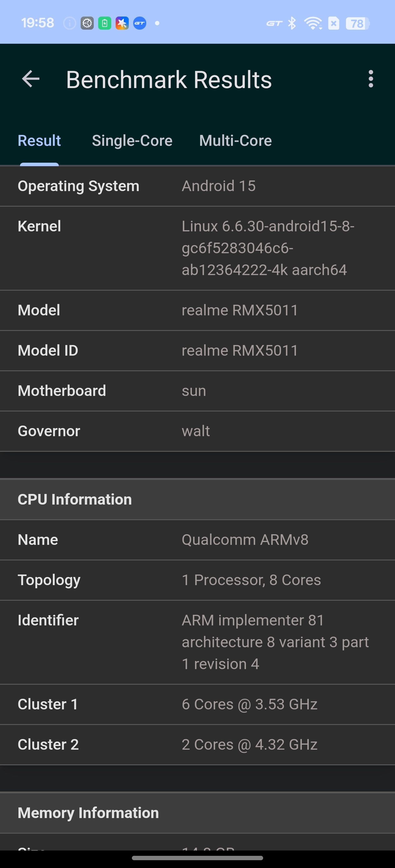The width and height of the screenshot is (395, 868).
Task: Switch to the Multi-Core tab
Action: point(235,141)
